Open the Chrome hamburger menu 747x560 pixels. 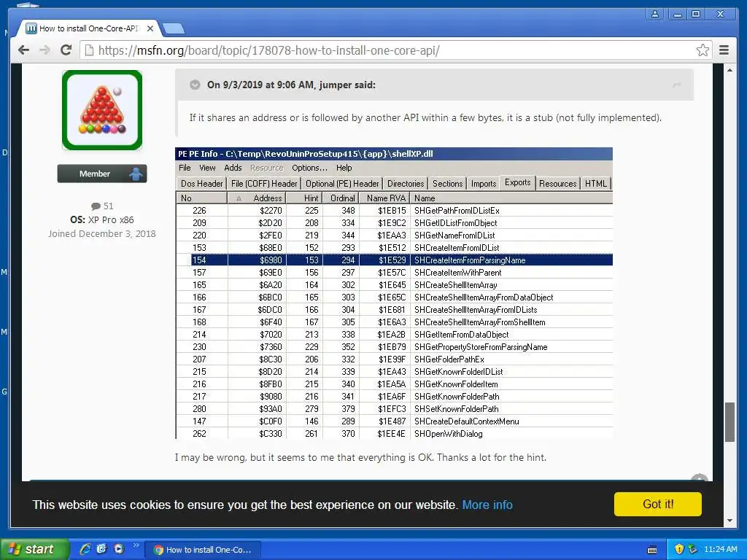click(724, 50)
